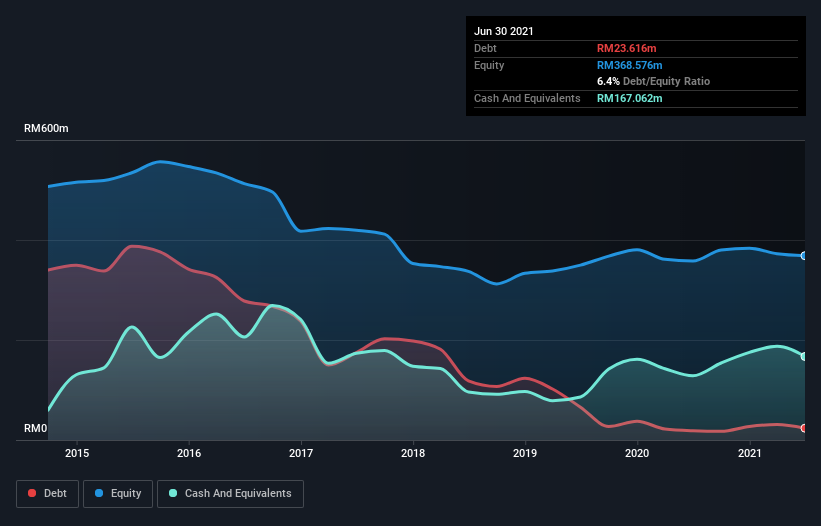821x526 pixels.
Task: Select the red Debt endpoint marker
Action: [x=804, y=428]
